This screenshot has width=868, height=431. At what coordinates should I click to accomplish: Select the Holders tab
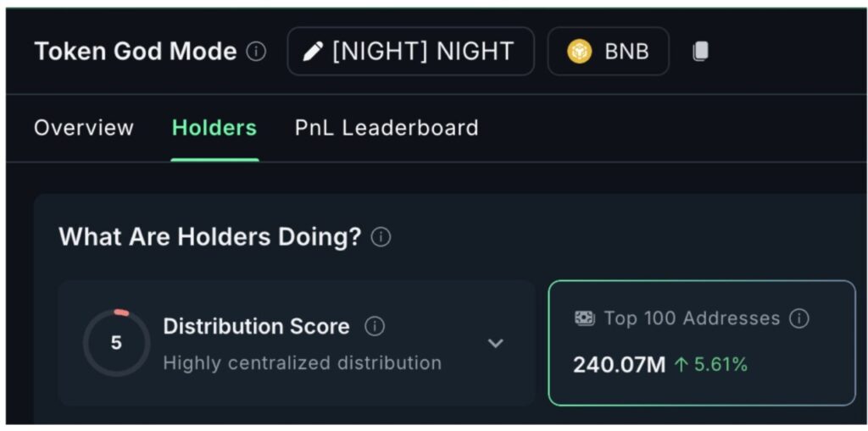[214, 128]
